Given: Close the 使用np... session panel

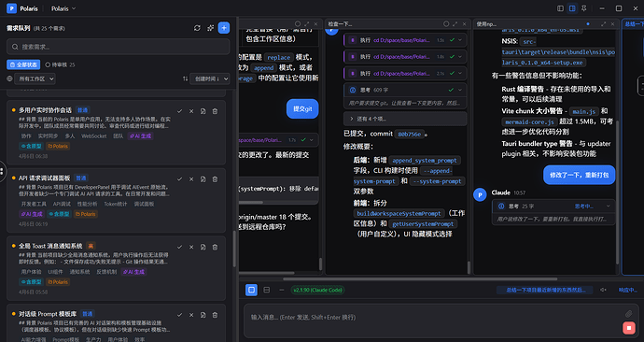Looking at the screenshot, I should coord(612,24).
